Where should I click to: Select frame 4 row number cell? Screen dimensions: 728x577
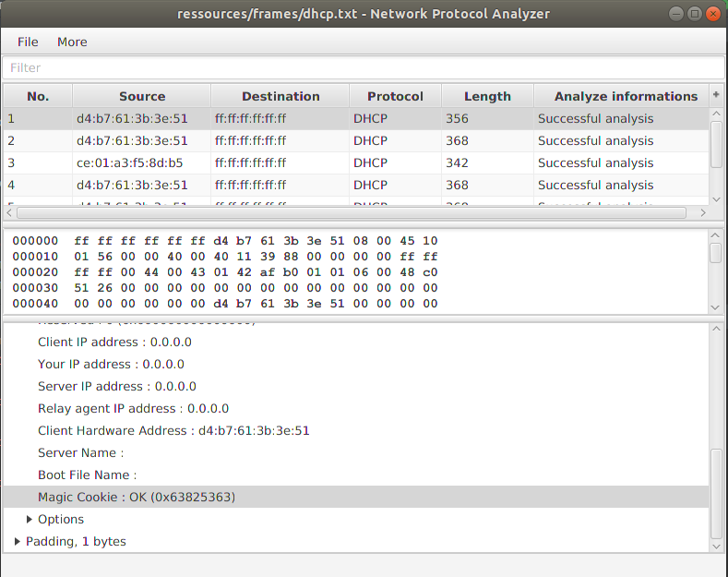point(38,186)
